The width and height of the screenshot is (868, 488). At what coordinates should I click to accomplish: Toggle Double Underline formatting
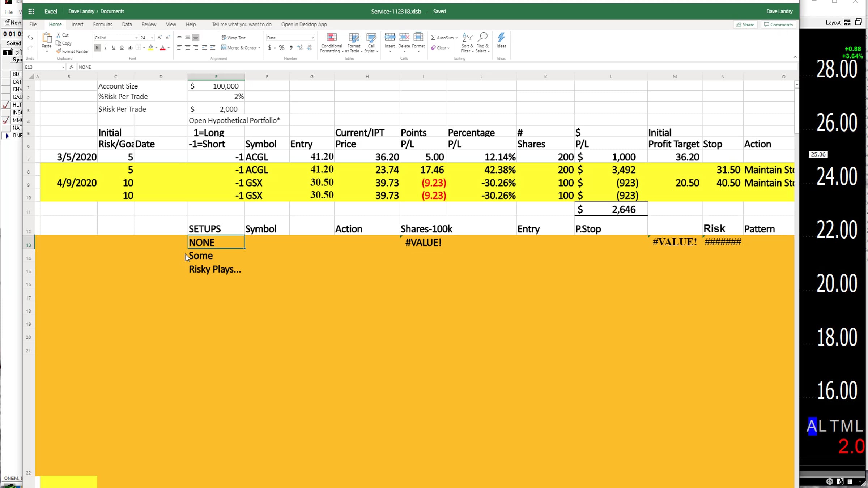click(122, 48)
